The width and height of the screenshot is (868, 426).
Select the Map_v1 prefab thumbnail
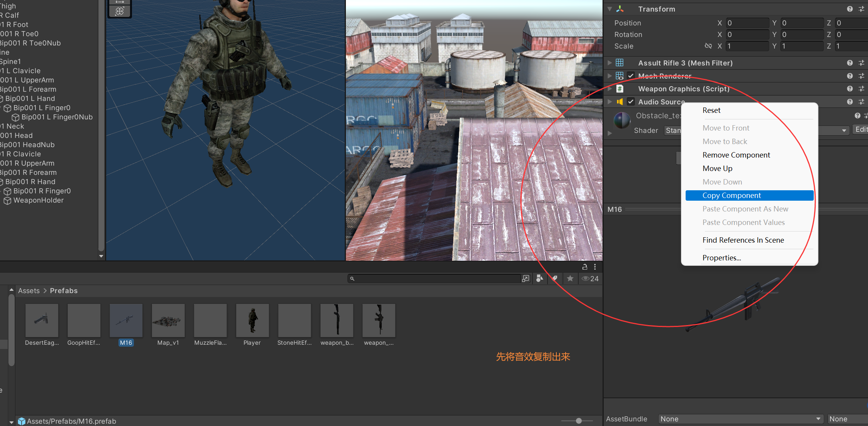coord(168,320)
